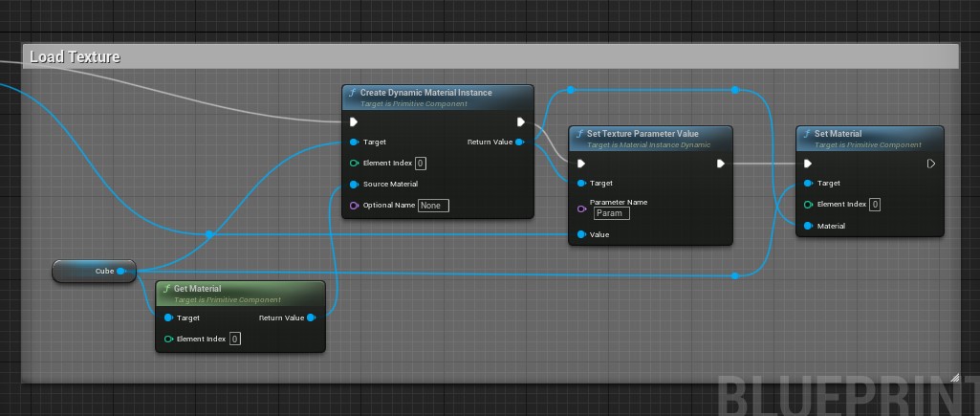Edit Element Index value on Get Material node
This screenshot has height=416, width=980.
235,339
